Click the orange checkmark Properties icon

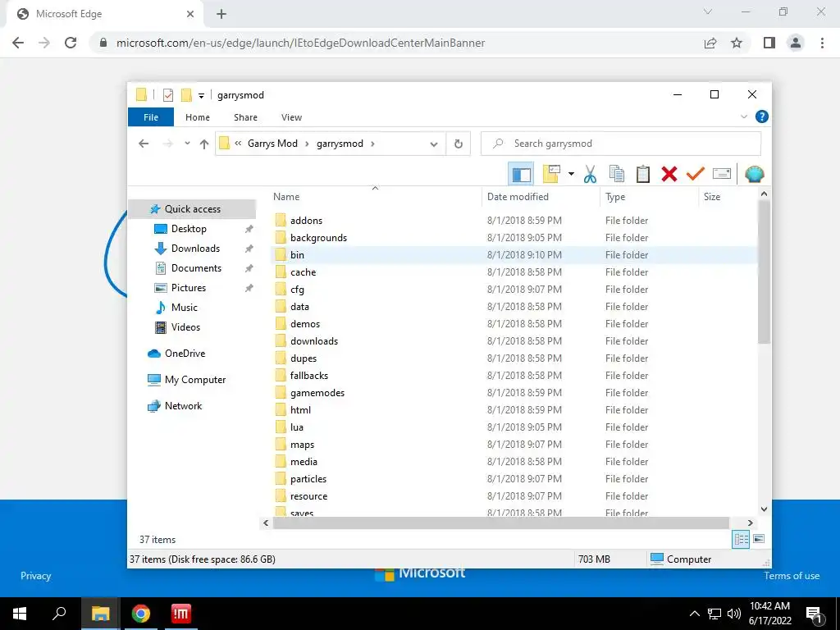[696, 174]
